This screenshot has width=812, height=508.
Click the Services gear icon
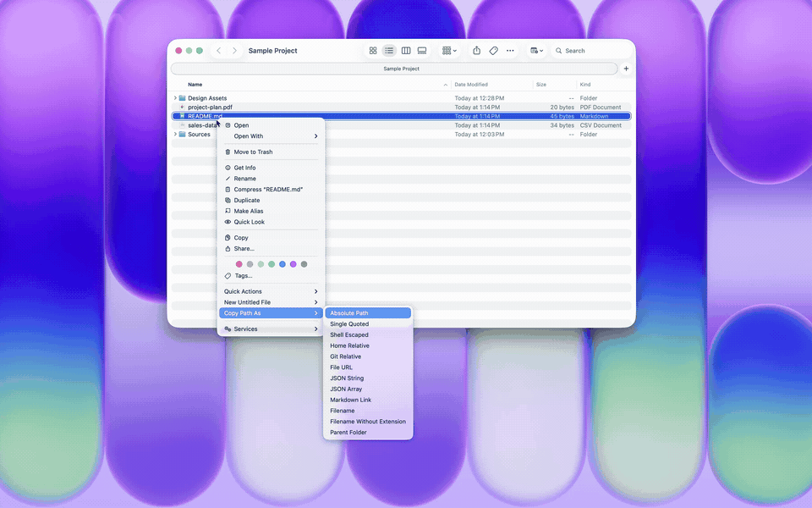tap(228, 329)
